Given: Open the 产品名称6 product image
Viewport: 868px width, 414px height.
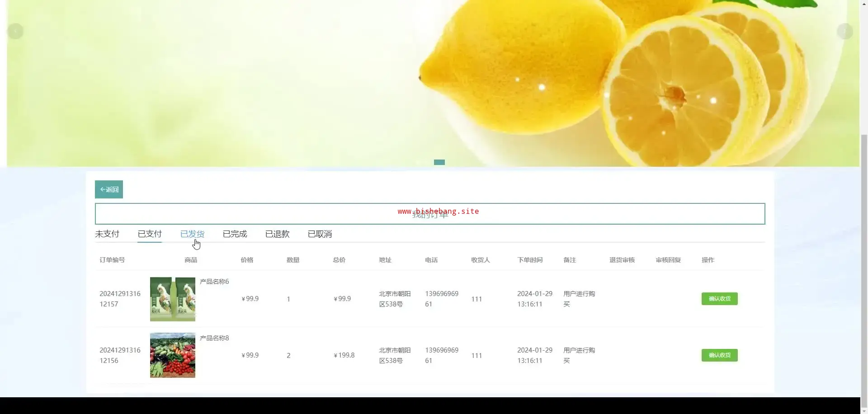Looking at the screenshot, I should tap(173, 299).
